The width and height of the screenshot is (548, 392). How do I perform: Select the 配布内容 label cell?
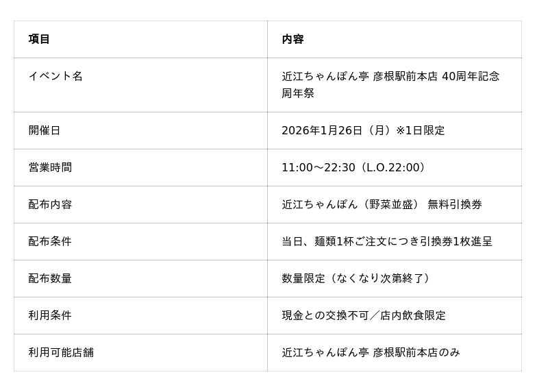[x=50, y=204]
